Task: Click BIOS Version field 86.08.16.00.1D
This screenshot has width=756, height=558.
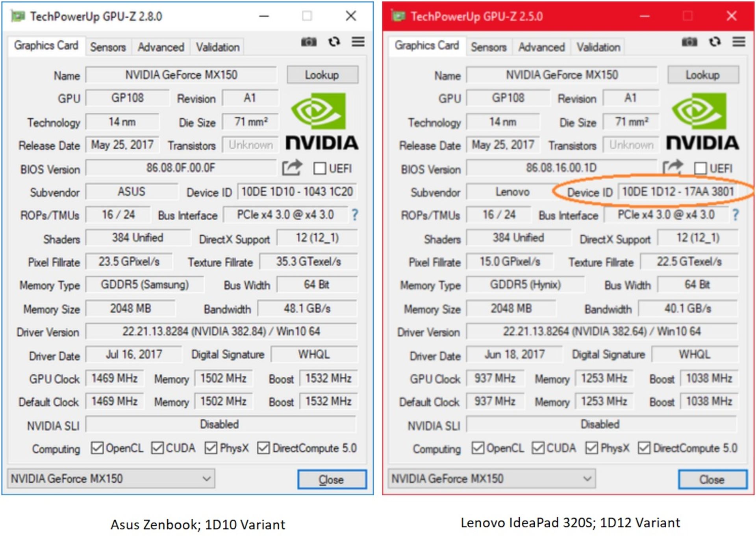Action: [x=562, y=168]
